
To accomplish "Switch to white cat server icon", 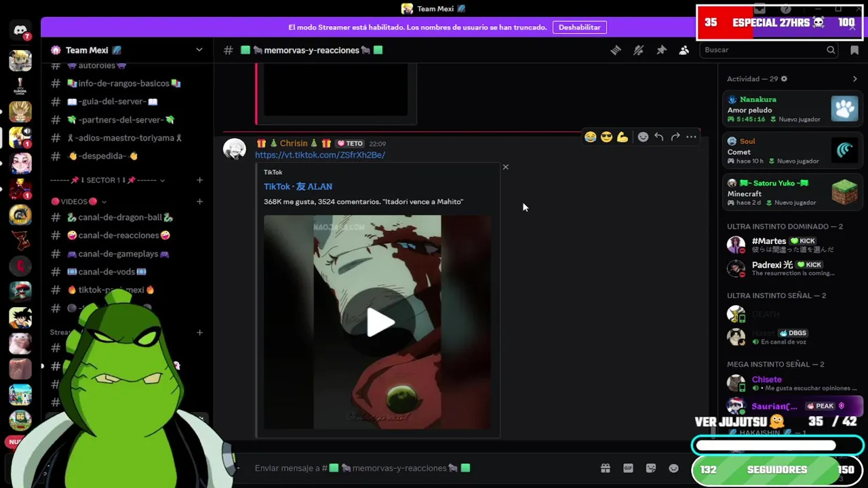I will click(20, 342).
